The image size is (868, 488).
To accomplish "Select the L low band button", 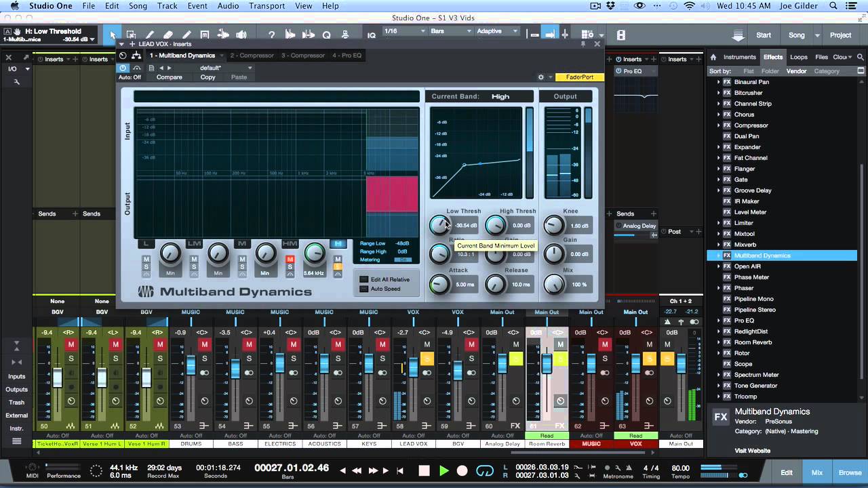I will [x=146, y=243].
